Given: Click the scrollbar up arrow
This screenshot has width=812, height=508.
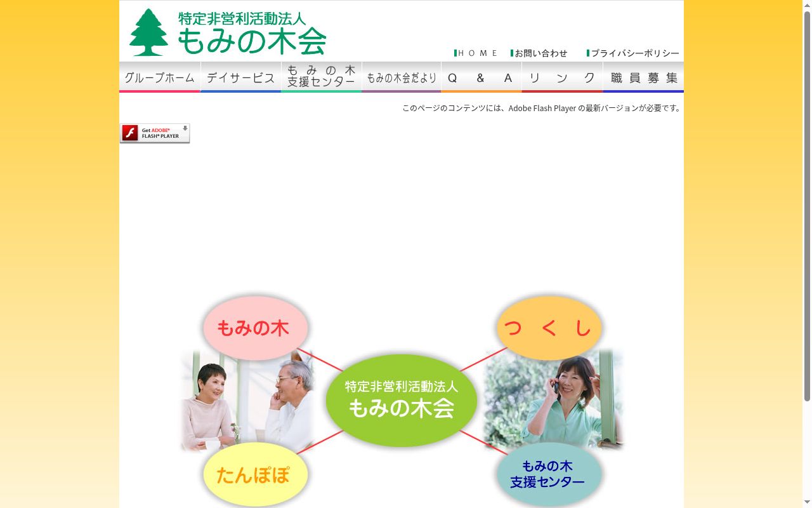Looking at the screenshot, I should point(807,5).
